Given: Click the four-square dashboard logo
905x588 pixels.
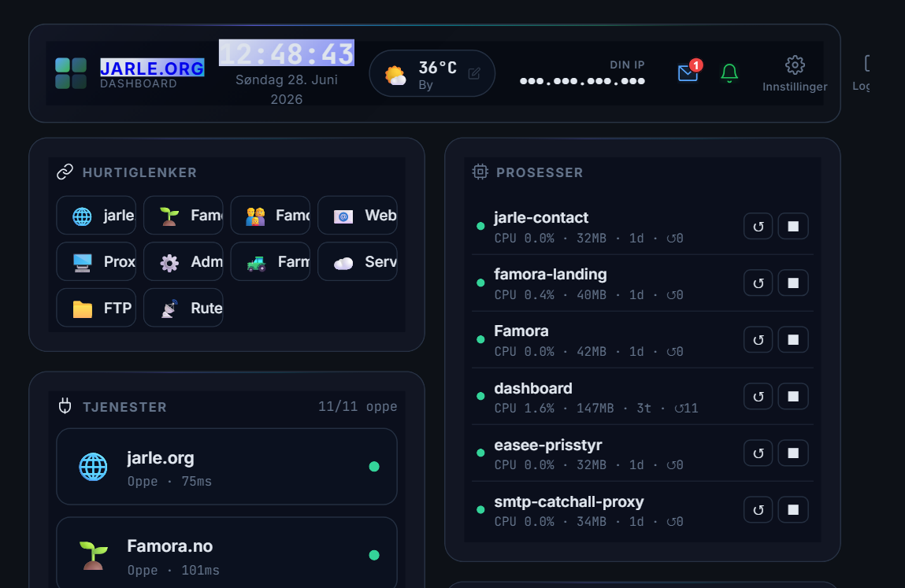Looking at the screenshot, I should point(71,73).
